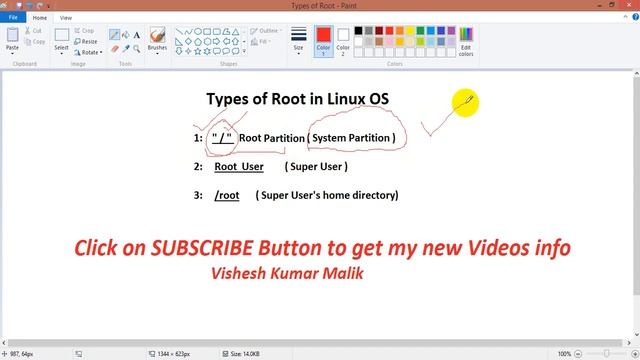Click the Copy button
Viewport: 640px width, 360px height.
[x=35, y=42]
